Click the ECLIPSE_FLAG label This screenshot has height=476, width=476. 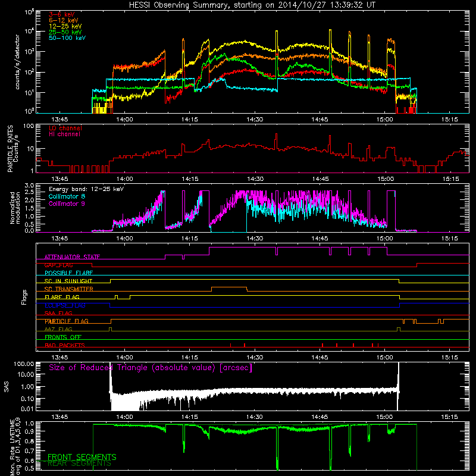pos(65,305)
